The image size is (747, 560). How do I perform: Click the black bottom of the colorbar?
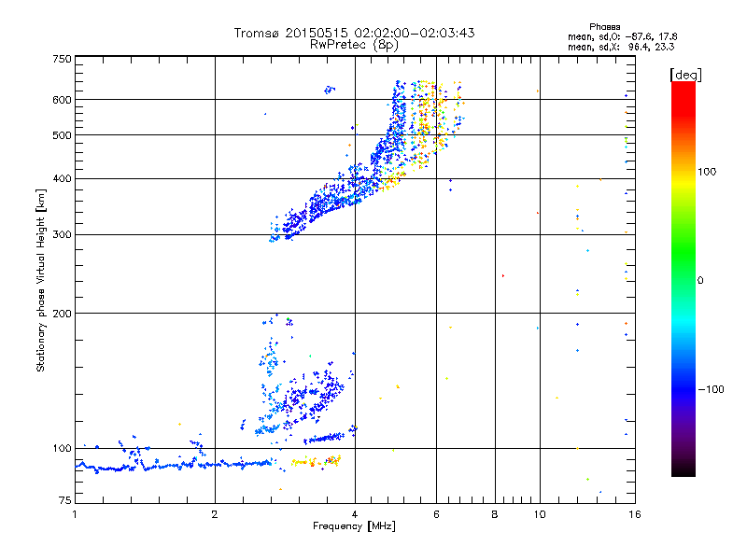[x=684, y=470]
